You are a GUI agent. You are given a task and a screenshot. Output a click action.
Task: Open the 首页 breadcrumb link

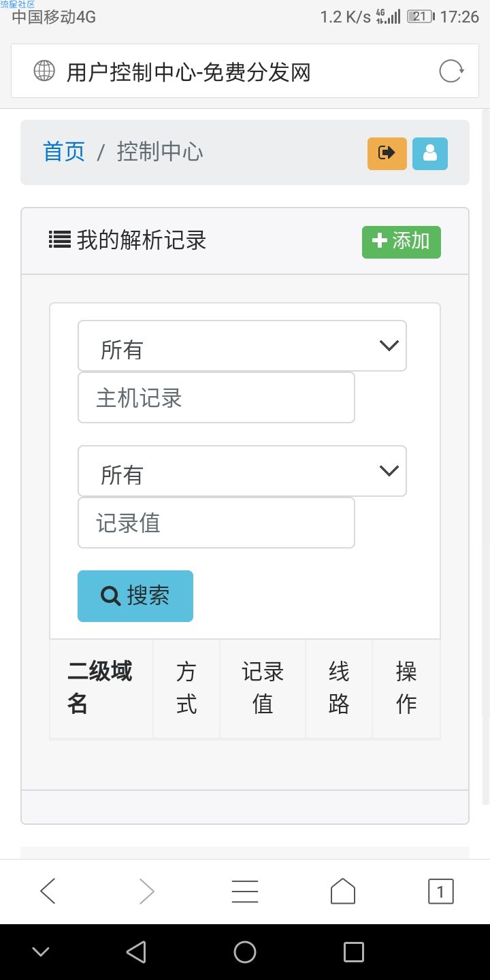point(64,152)
